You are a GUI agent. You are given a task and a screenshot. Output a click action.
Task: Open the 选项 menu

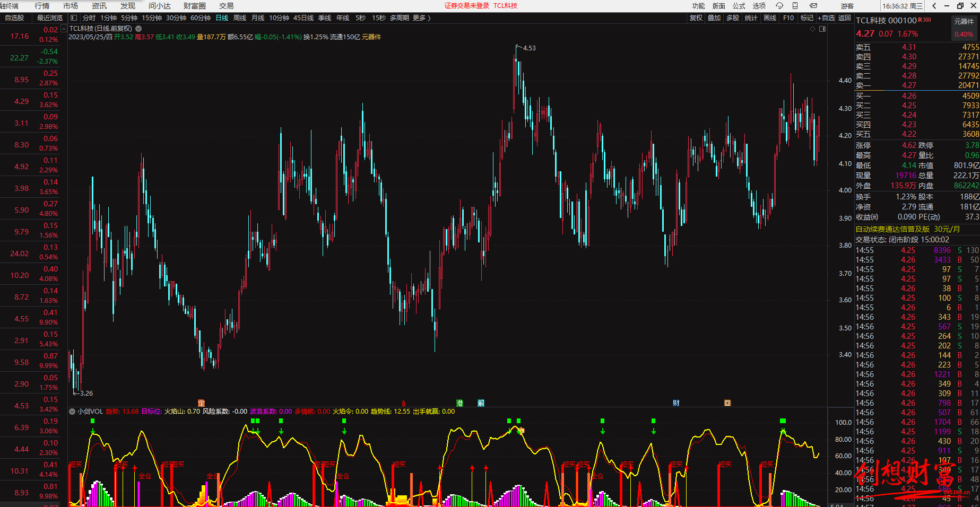coord(759,6)
